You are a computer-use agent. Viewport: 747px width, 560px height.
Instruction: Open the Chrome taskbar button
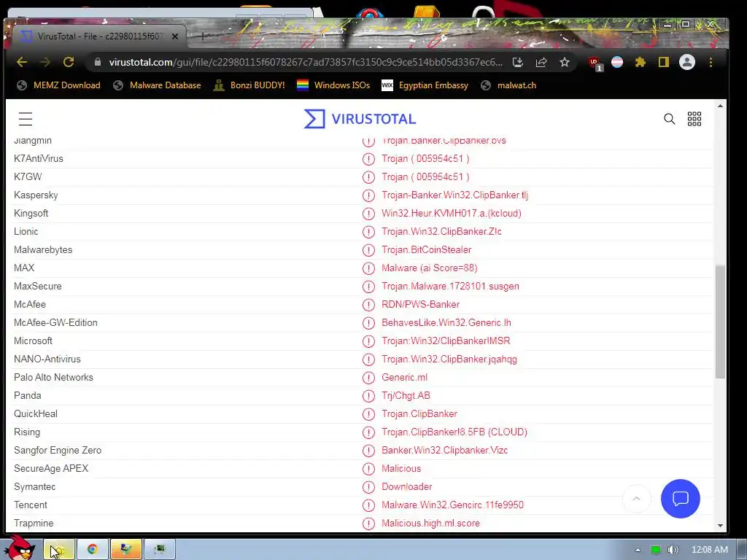coord(93,550)
